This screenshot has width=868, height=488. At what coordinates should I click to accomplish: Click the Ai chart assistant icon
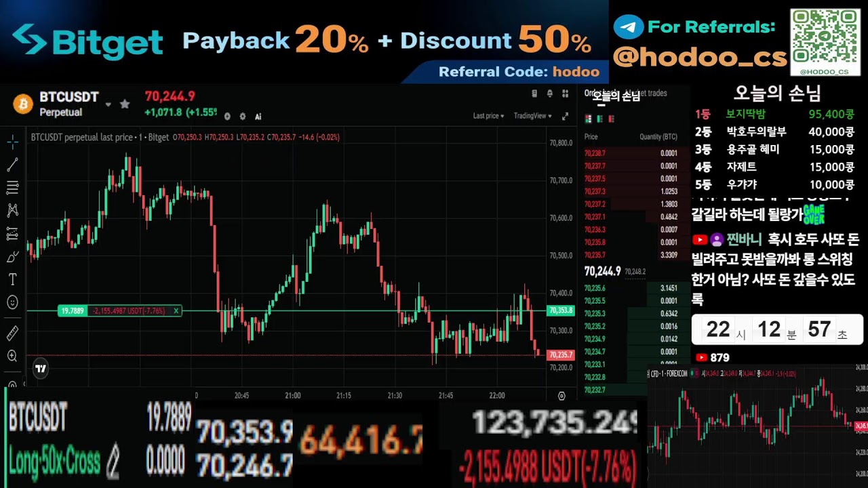click(258, 117)
